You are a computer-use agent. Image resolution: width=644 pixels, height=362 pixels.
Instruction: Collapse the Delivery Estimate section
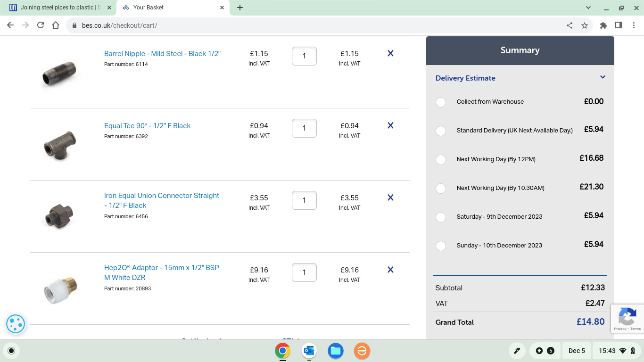[x=603, y=78]
